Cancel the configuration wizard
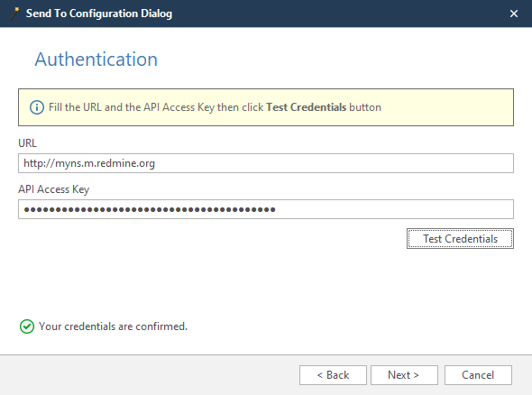 tap(478, 375)
